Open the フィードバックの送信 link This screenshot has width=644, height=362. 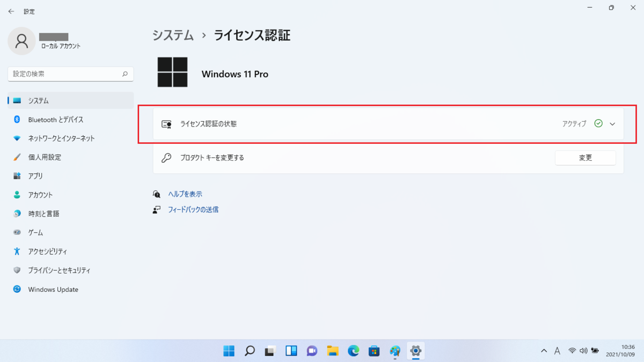193,210
